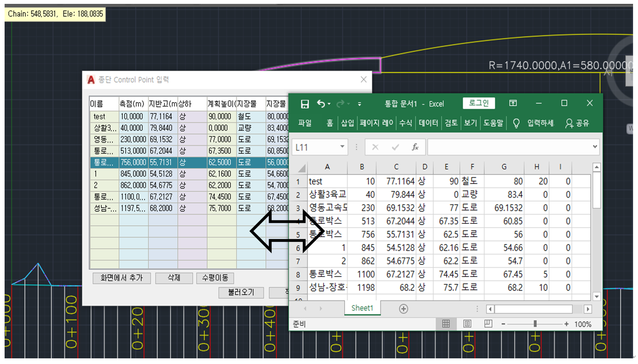This screenshot has width=638, height=364.
Task: Click the zoom slider handle
Action: click(535, 324)
